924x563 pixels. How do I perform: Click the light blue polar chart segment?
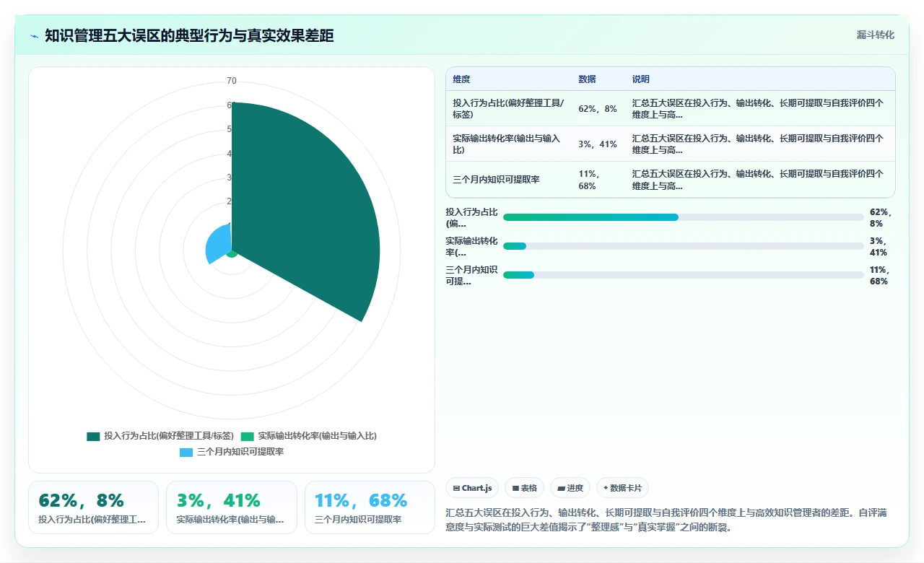click(x=217, y=245)
